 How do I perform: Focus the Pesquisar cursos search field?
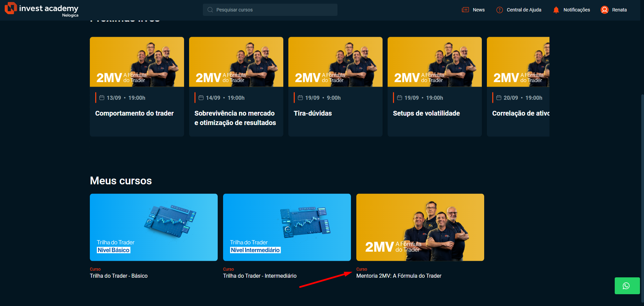270,10
